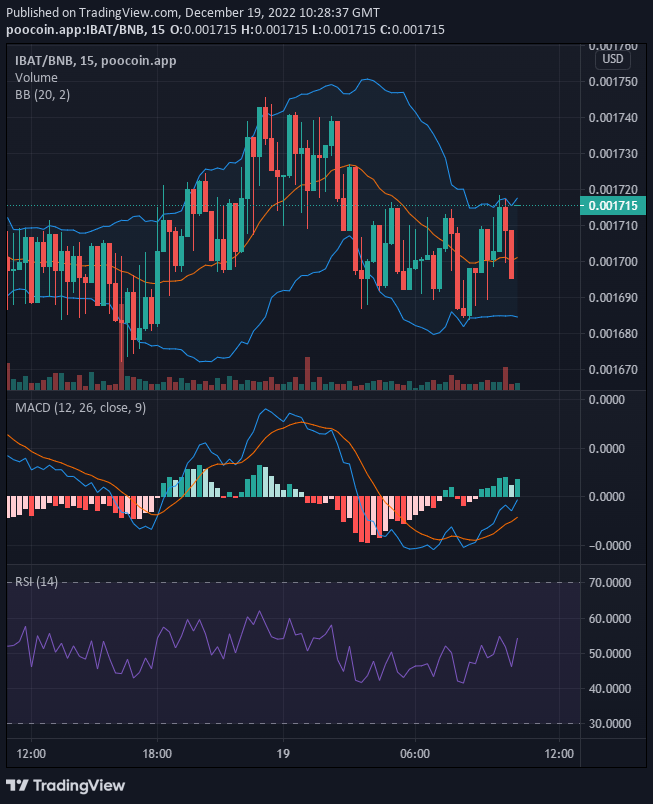Click the 0.001740 price axis label
This screenshot has height=804, width=653.
click(x=613, y=117)
